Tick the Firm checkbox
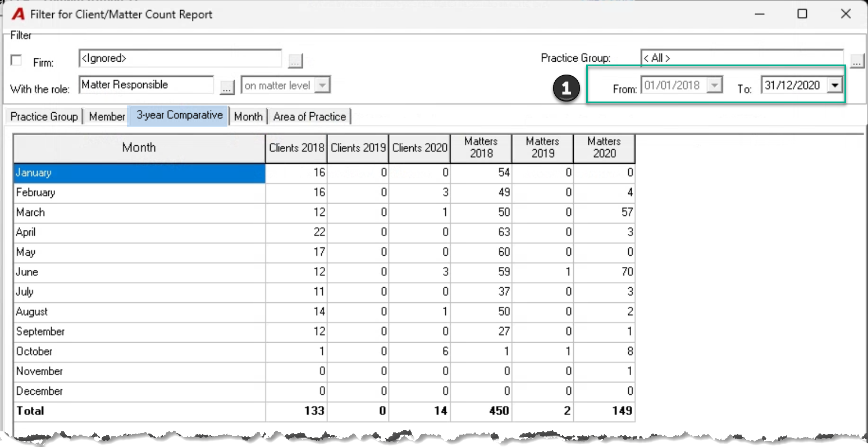Viewport: 868px width, 447px height. click(x=16, y=60)
